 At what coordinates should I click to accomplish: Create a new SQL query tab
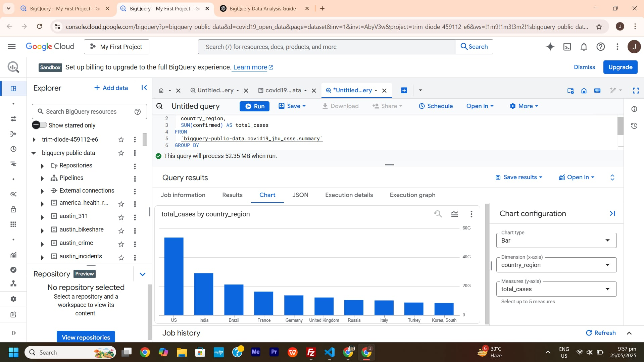404,90
